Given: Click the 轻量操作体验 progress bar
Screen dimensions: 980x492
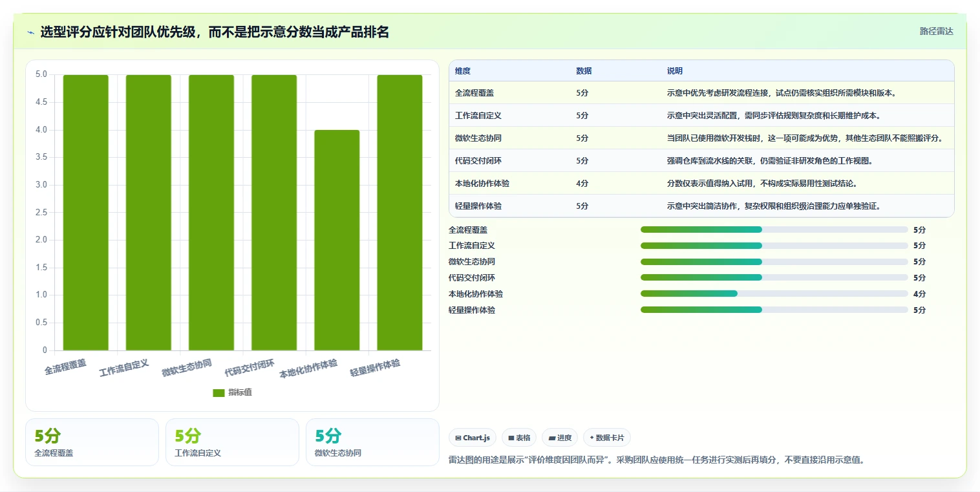Looking at the screenshot, I should click(x=774, y=310).
